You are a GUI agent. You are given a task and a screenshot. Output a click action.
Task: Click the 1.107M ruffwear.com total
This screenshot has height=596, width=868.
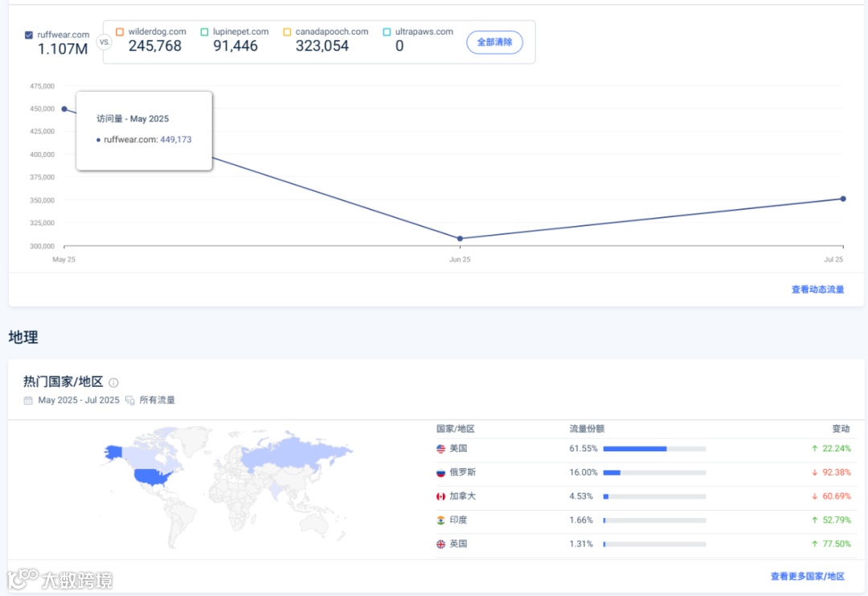click(63, 49)
